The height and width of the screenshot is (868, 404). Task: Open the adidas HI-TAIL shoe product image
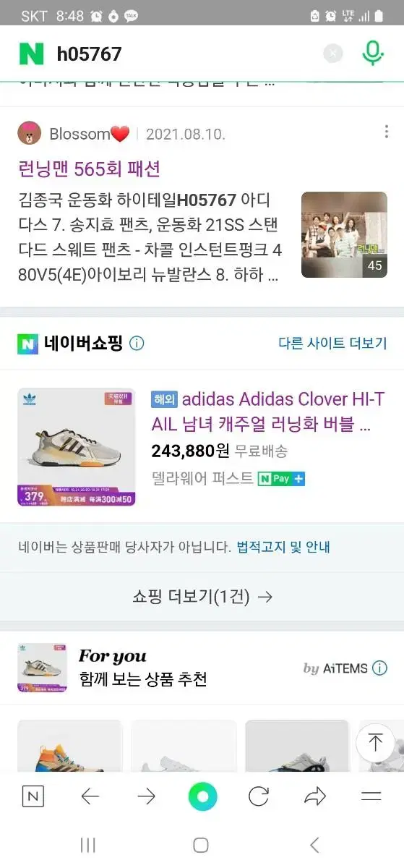click(x=77, y=447)
